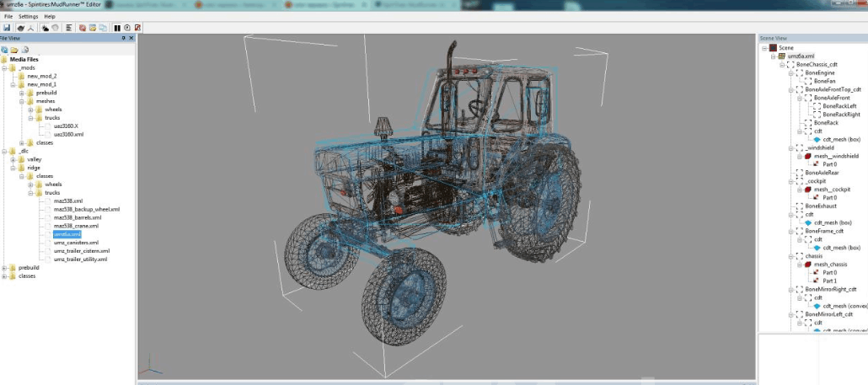Expand the valley folder in the tree
Image resolution: width=868 pixels, height=385 pixels.
point(13,159)
